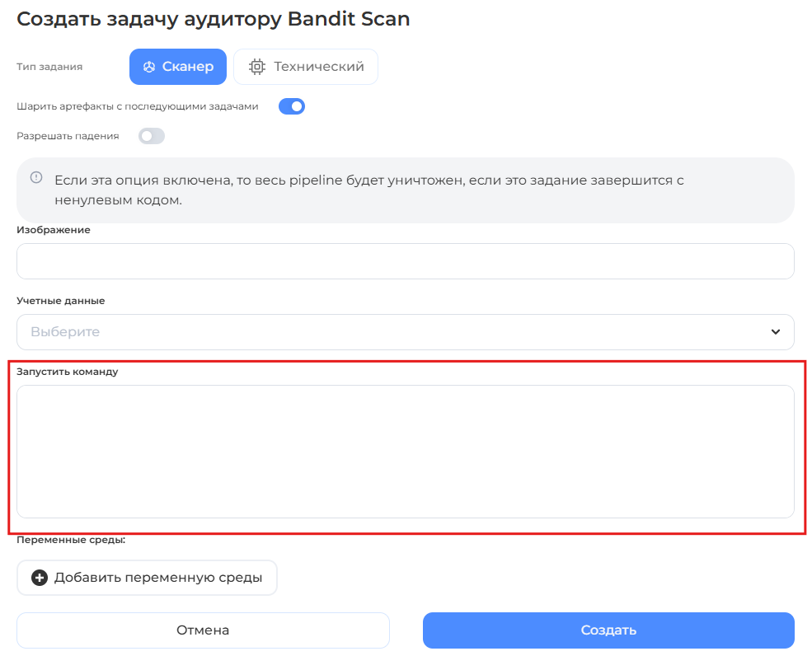The height and width of the screenshot is (670, 812).
Task: Open the Выберите credentials combo box
Action: 396,332
